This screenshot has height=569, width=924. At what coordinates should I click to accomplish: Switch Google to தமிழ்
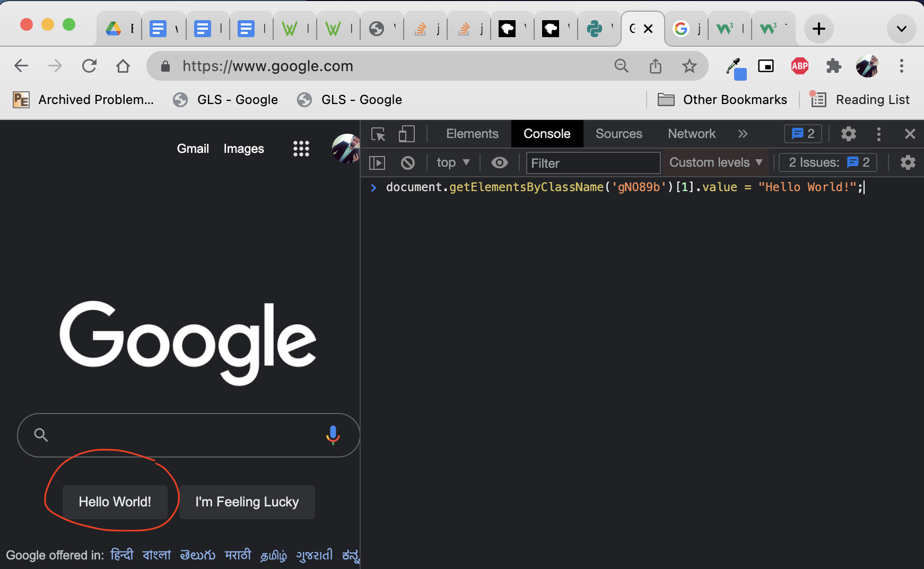(x=274, y=556)
